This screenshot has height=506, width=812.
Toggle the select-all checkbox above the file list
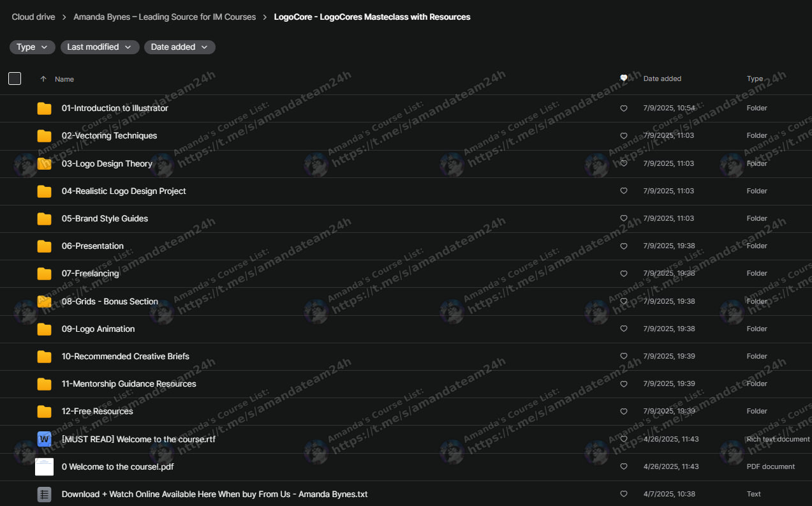pyautogui.click(x=14, y=78)
